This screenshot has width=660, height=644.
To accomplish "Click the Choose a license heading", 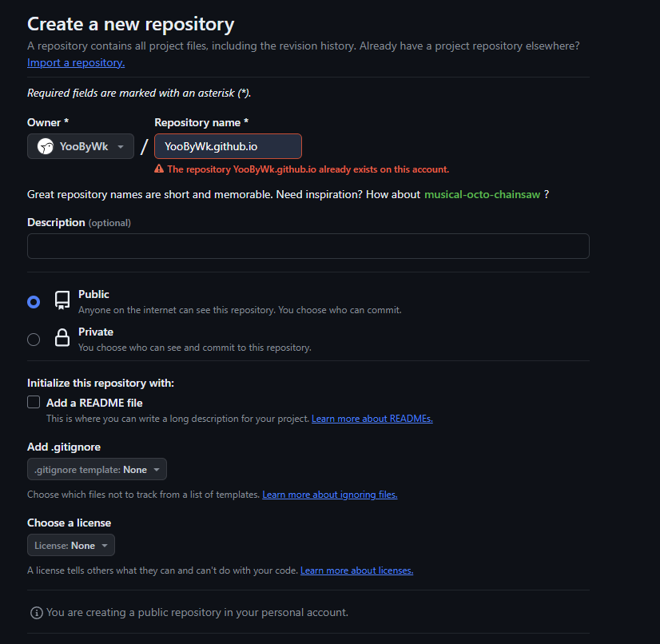I will [x=70, y=523].
